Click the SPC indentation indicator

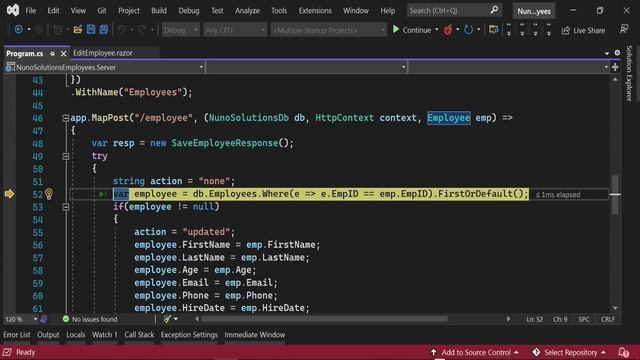click(584, 319)
